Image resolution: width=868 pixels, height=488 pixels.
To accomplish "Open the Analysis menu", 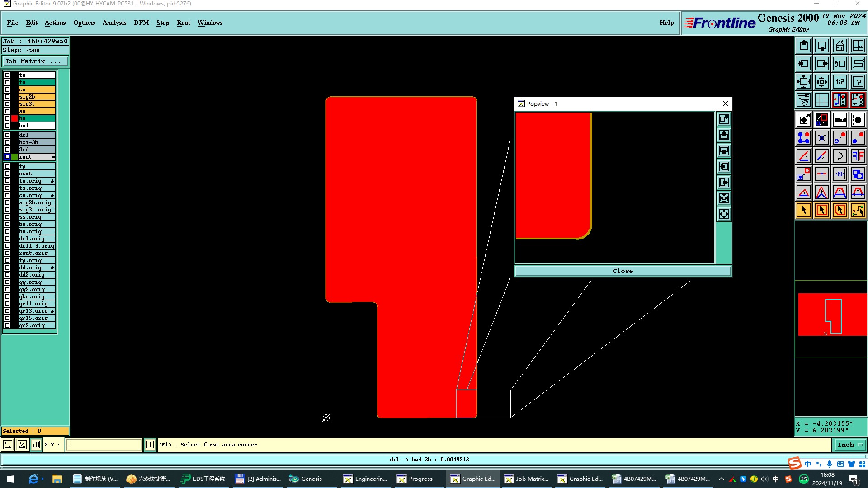I will tap(114, 23).
